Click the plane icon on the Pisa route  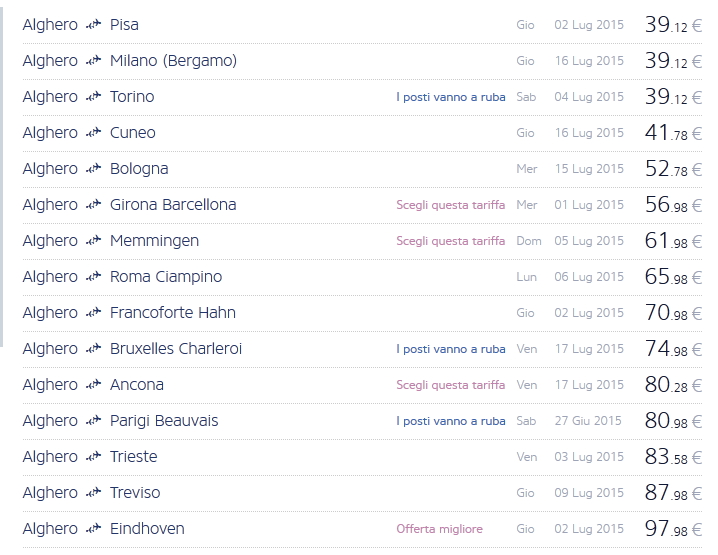(x=94, y=25)
